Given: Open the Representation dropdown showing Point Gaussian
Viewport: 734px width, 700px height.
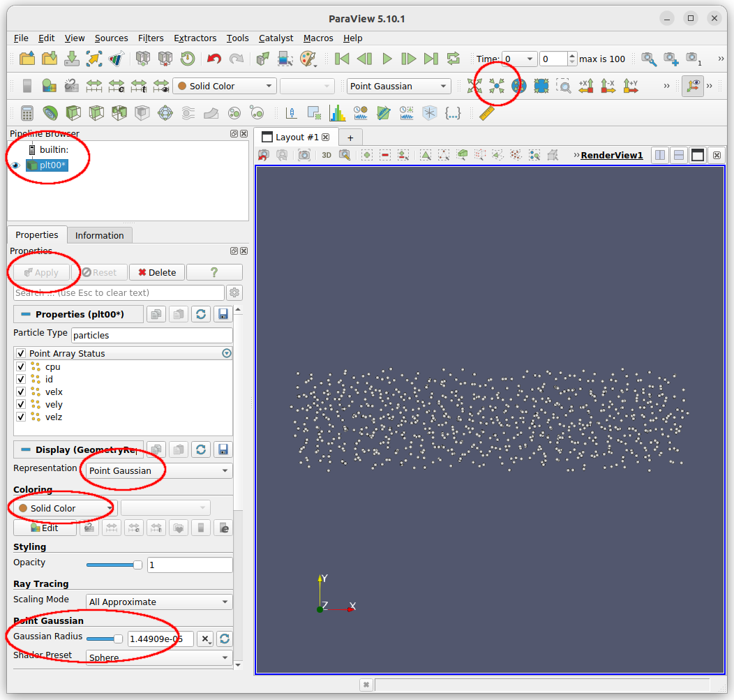Looking at the screenshot, I should pos(157,470).
